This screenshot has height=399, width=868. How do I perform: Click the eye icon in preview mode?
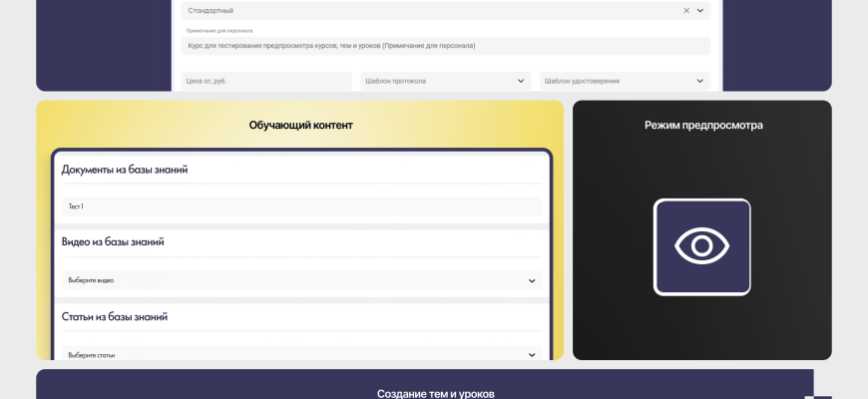click(701, 246)
